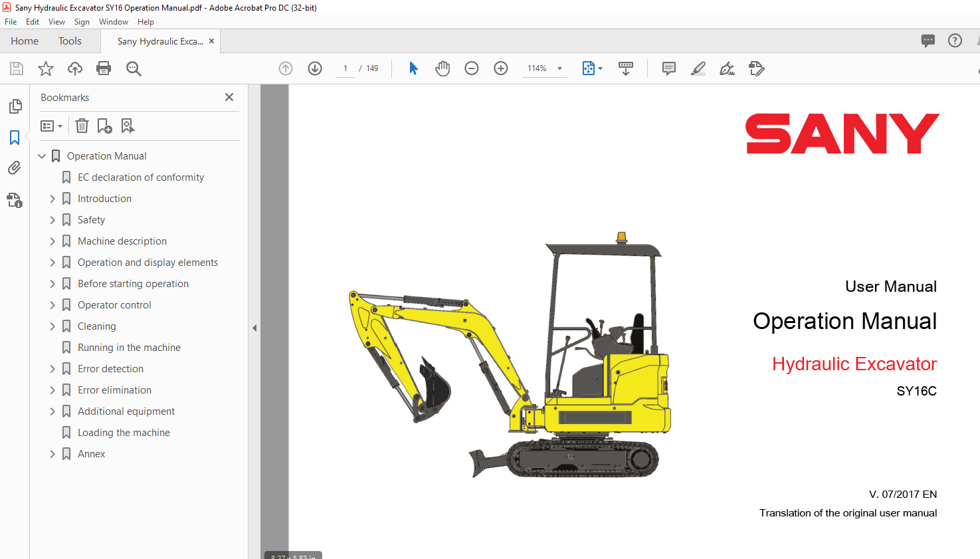
Task: Choose the Selection arrow tool
Action: [413, 68]
